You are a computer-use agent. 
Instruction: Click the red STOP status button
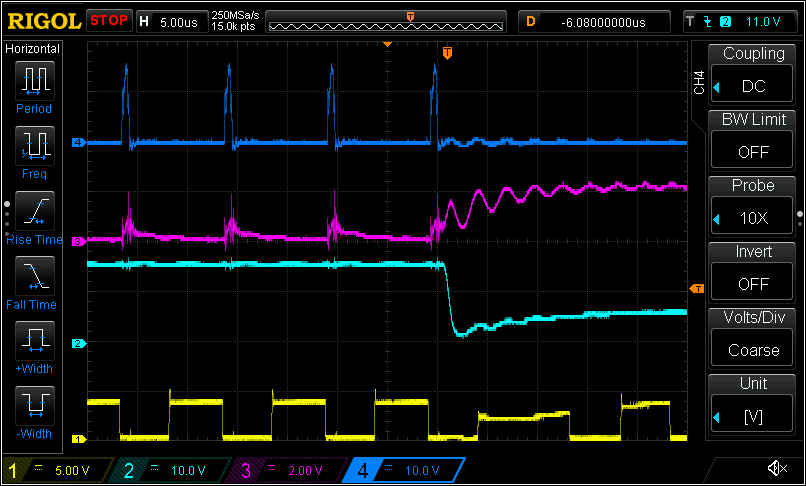(109, 20)
